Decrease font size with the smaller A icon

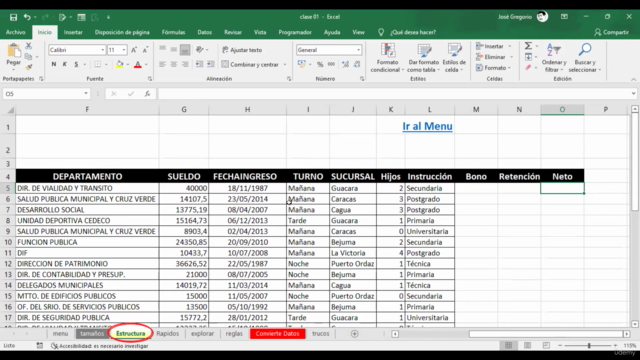[x=145, y=50]
